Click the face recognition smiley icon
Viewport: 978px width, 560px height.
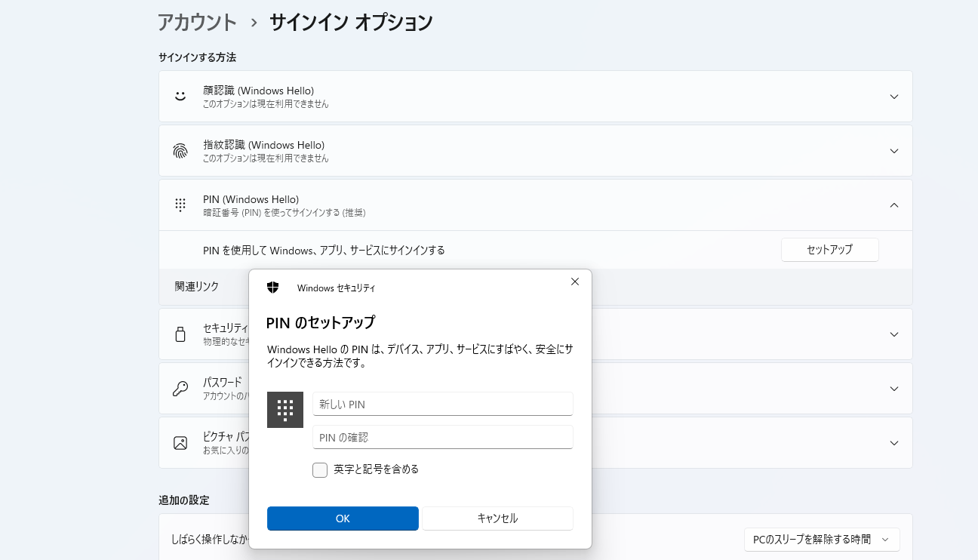click(x=180, y=97)
